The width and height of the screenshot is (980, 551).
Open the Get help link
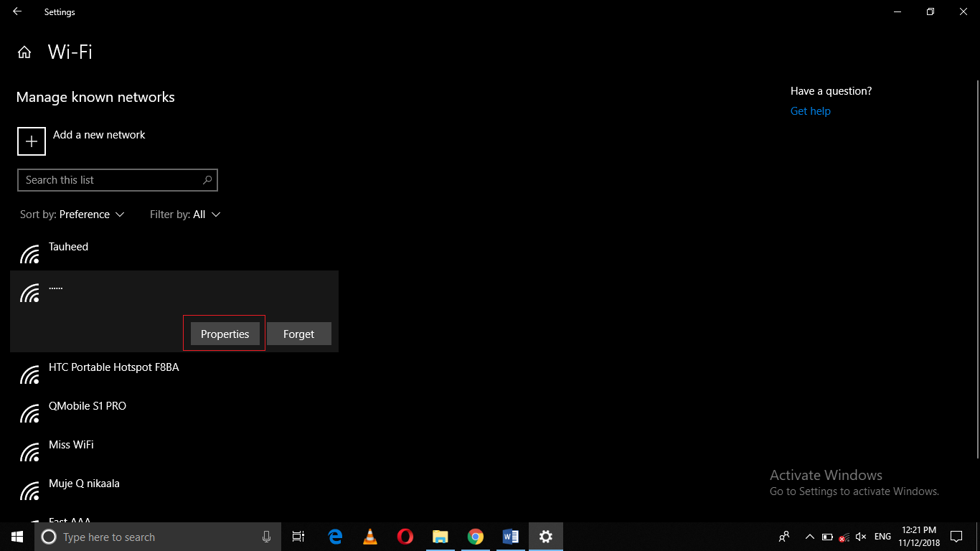tap(810, 110)
